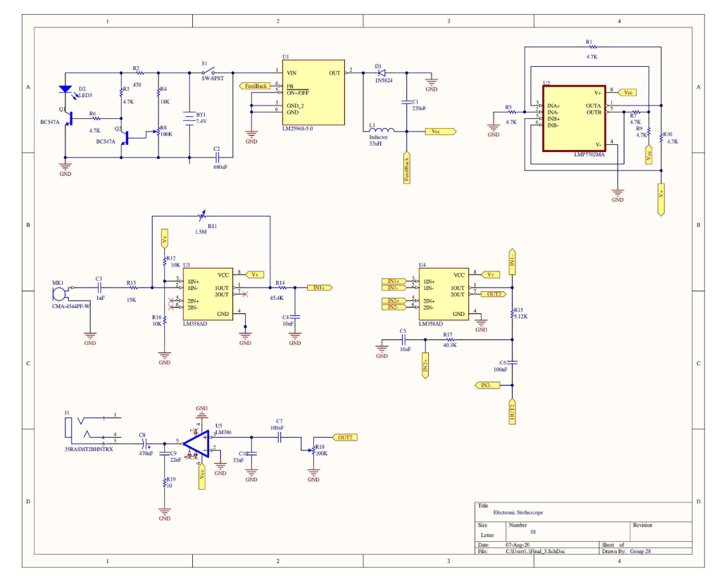The image size is (728, 582).
Task: Click the L1 33uH inductor coil
Action: pyautogui.click(x=382, y=130)
